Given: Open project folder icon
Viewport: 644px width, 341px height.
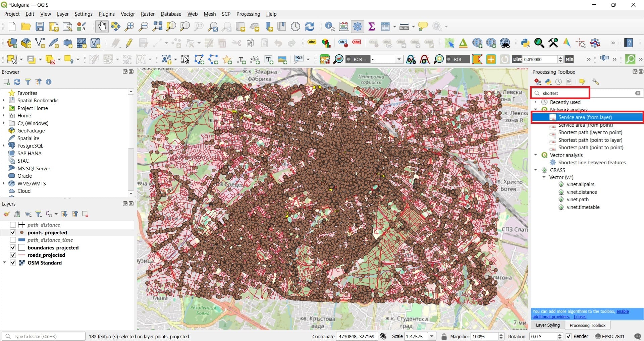Looking at the screenshot, I should 26,26.
